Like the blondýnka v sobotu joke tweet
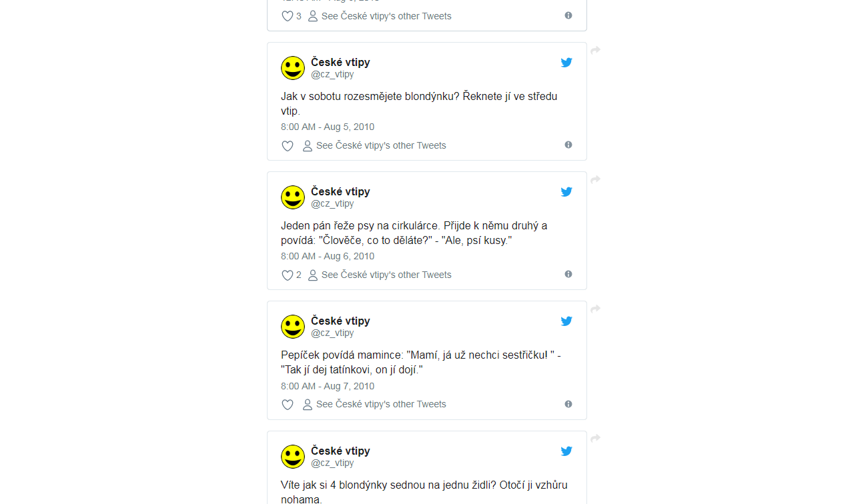 coord(288,146)
